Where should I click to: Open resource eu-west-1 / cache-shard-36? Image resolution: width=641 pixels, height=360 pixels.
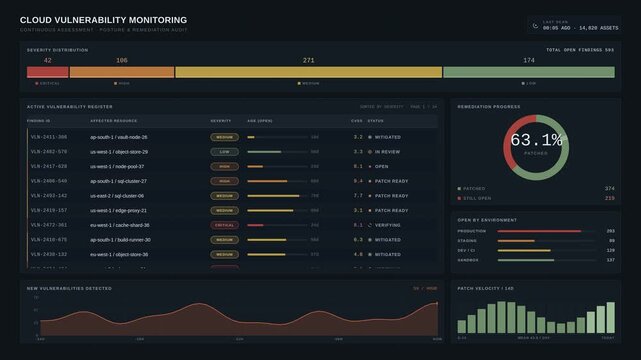coord(120,225)
